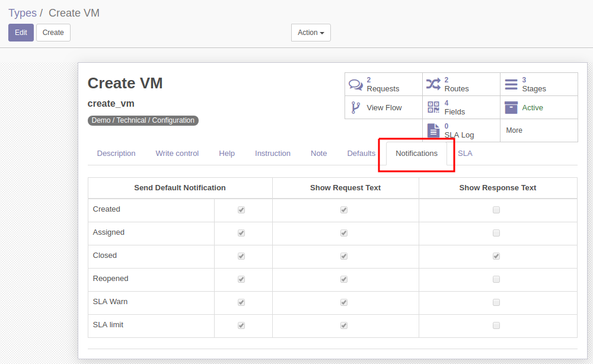The height and width of the screenshot is (364, 593).
Task: Open SLA Log document icon
Action: pos(433,131)
